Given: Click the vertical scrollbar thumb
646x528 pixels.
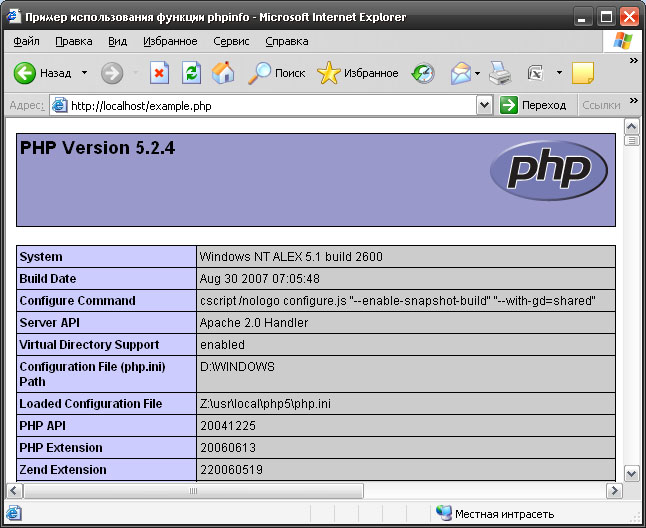Looking at the screenshot, I should pos(632,141).
